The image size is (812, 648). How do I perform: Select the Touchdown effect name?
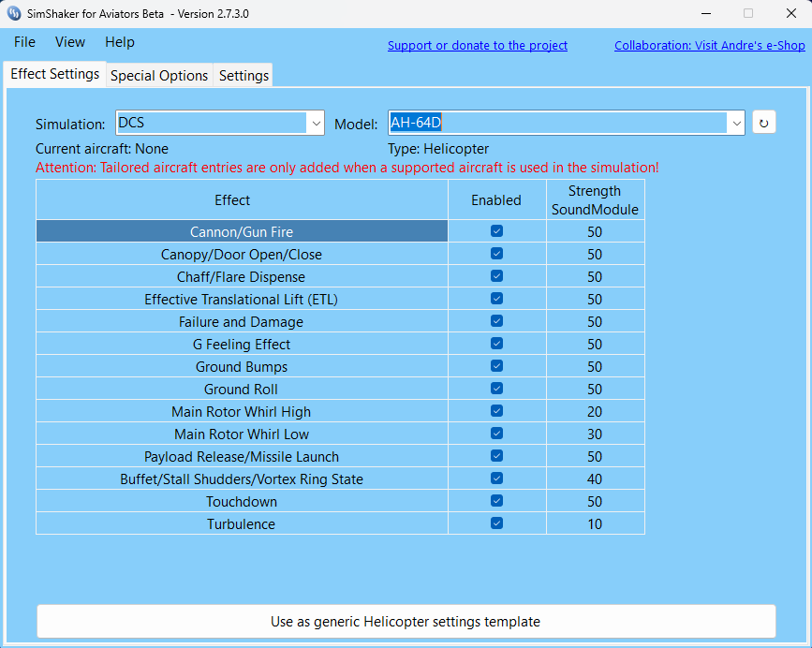pyautogui.click(x=242, y=502)
